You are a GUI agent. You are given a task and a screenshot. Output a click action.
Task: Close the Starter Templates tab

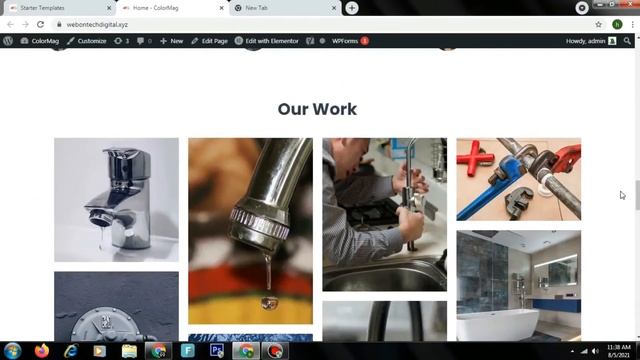[109, 8]
